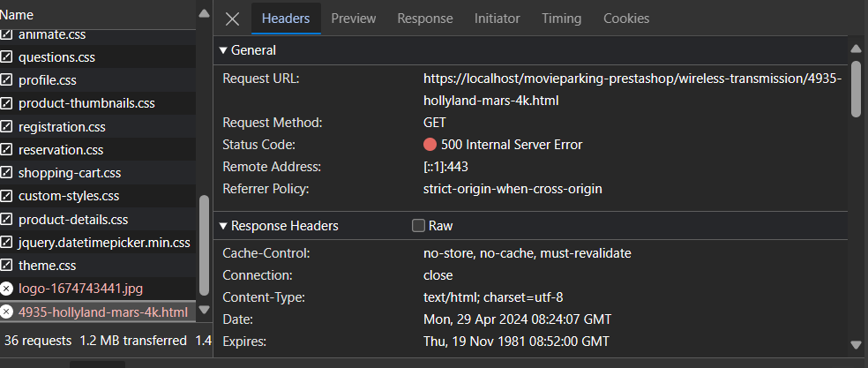
Task: Show the Cookies tab
Action: (626, 19)
